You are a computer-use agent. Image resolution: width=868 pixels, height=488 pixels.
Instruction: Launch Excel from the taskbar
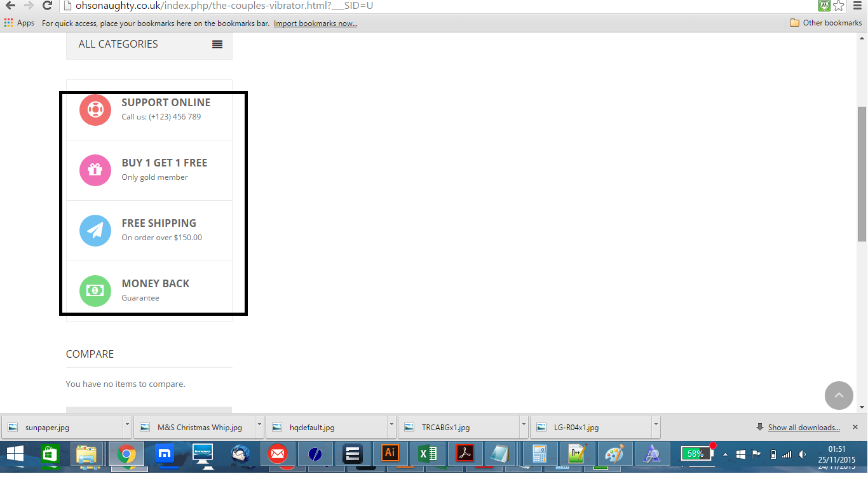click(x=428, y=454)
